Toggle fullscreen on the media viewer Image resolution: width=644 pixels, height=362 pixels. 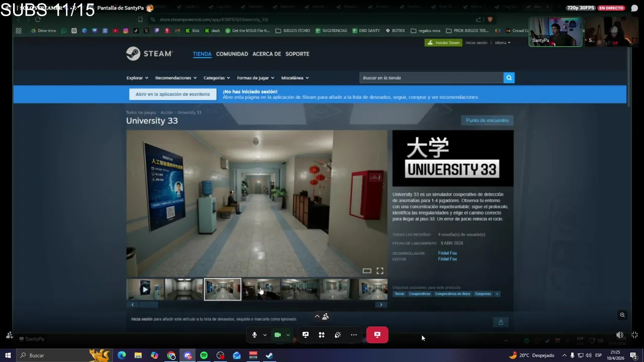(x=380, y=270)
